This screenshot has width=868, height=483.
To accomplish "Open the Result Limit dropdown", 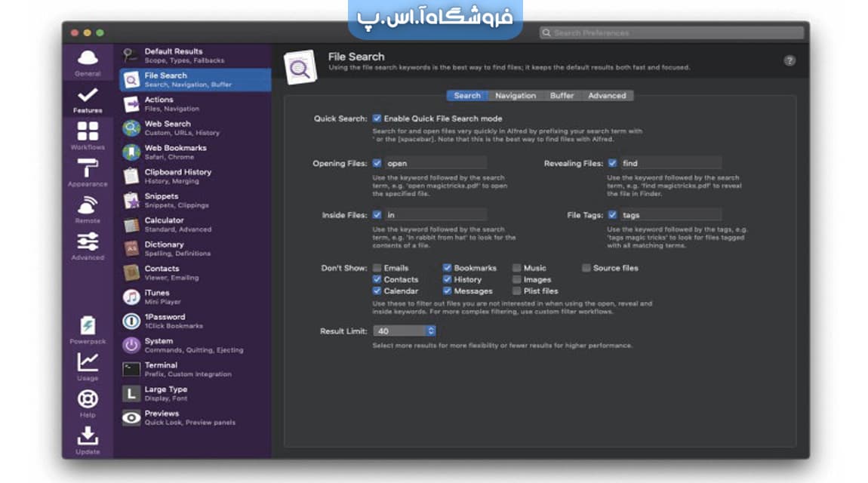I will coord(405,331).
